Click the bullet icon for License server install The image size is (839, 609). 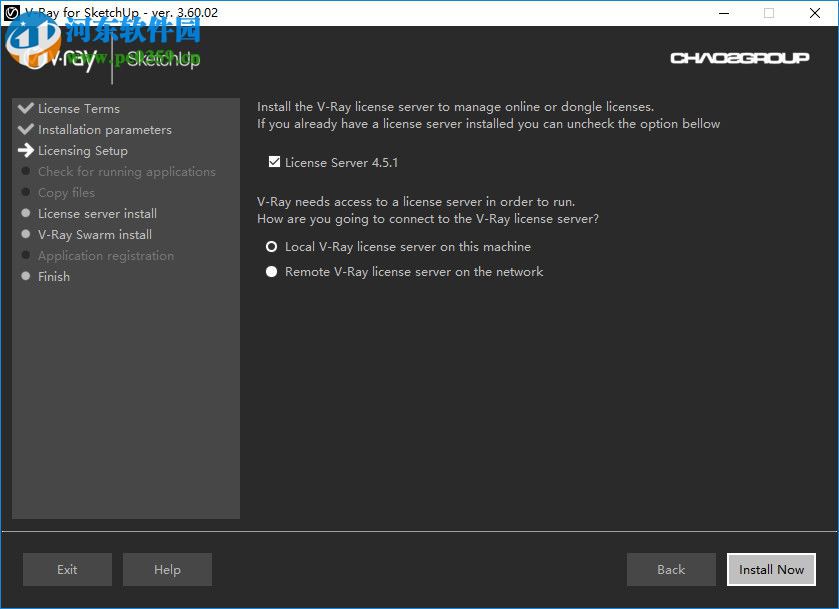(25, 213)
